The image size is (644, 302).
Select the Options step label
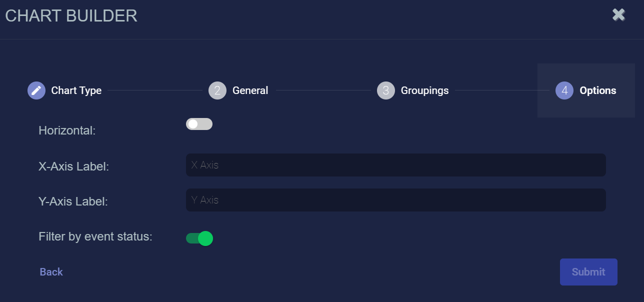[598, 90]
